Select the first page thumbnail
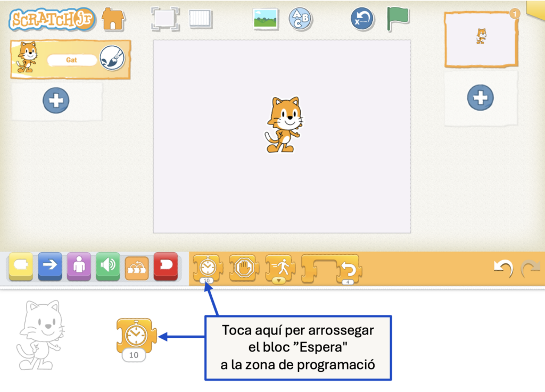 click(x=481, y=39)
